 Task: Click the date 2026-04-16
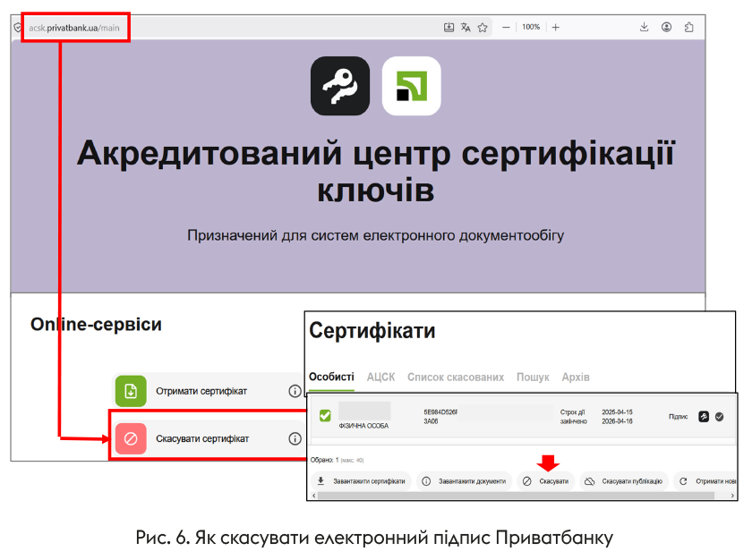click(x=617, y=421)
